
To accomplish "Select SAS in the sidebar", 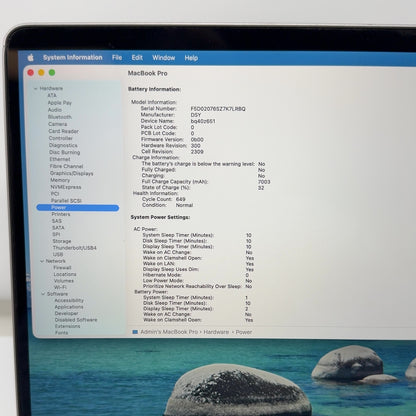I will pos(57,221).
